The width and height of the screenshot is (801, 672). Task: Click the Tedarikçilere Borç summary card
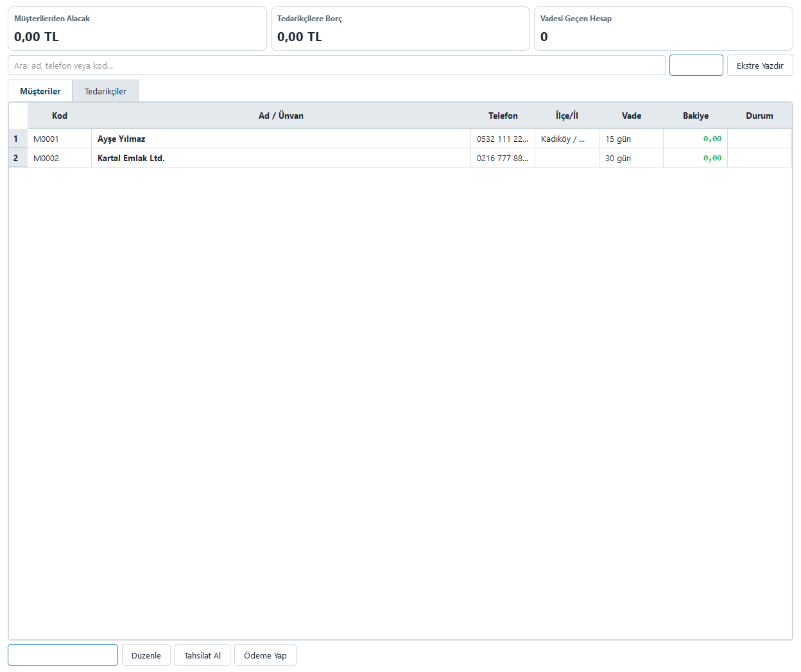[x=401, y=29]
